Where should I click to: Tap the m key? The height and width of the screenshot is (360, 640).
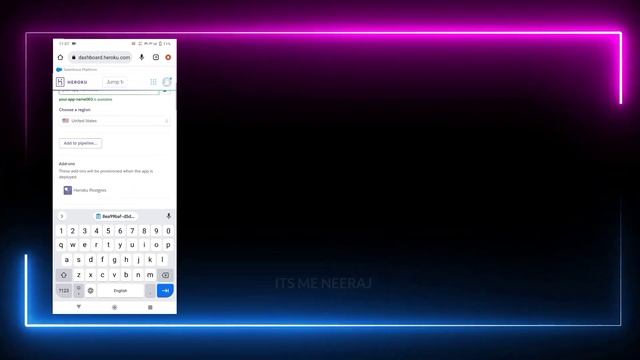click(x=150, y=275)
